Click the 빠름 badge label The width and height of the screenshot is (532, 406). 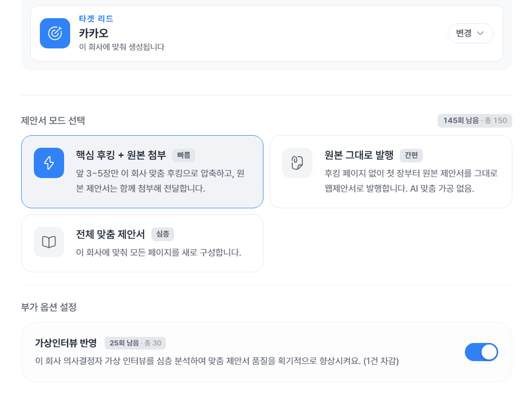click(x=184, y=155)
